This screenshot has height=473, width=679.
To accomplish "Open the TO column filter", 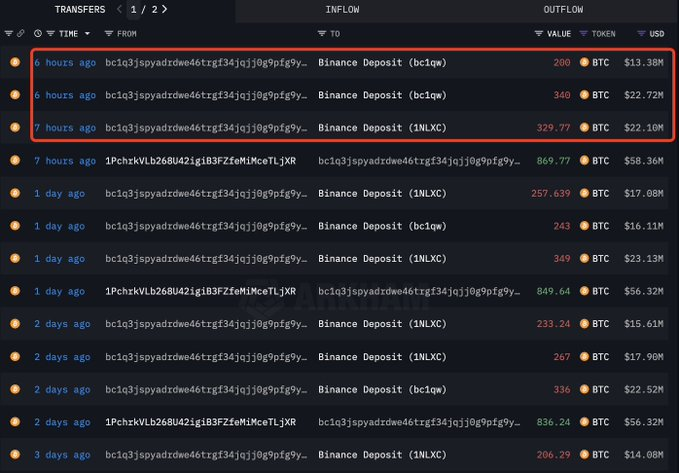I will (x=321, y=33).
